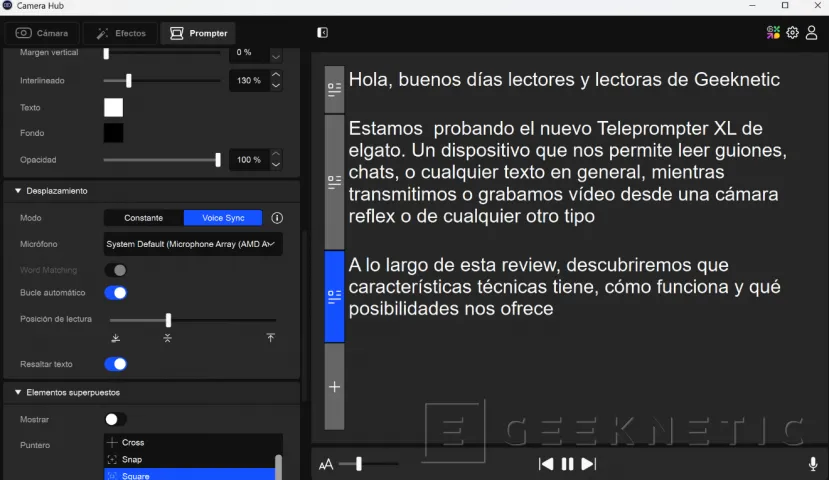Click the Puntero list scrollbar
This screenshot has height=480, width=829.
point(279,466)
